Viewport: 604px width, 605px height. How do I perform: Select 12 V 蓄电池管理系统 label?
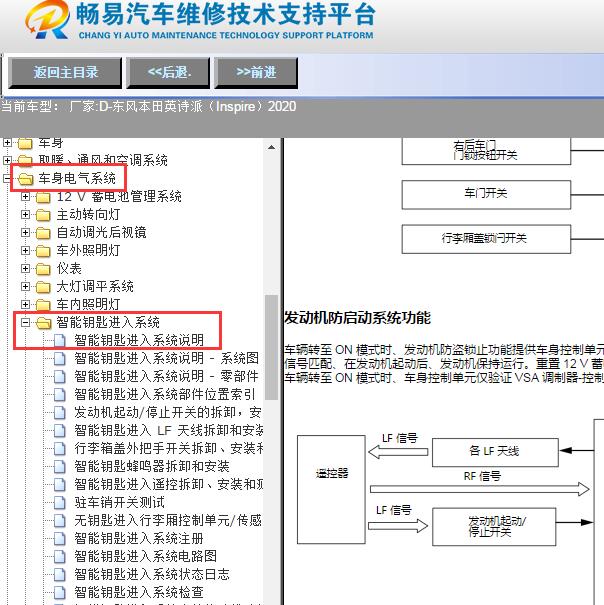pyautogui.click(x=119, y=196)
